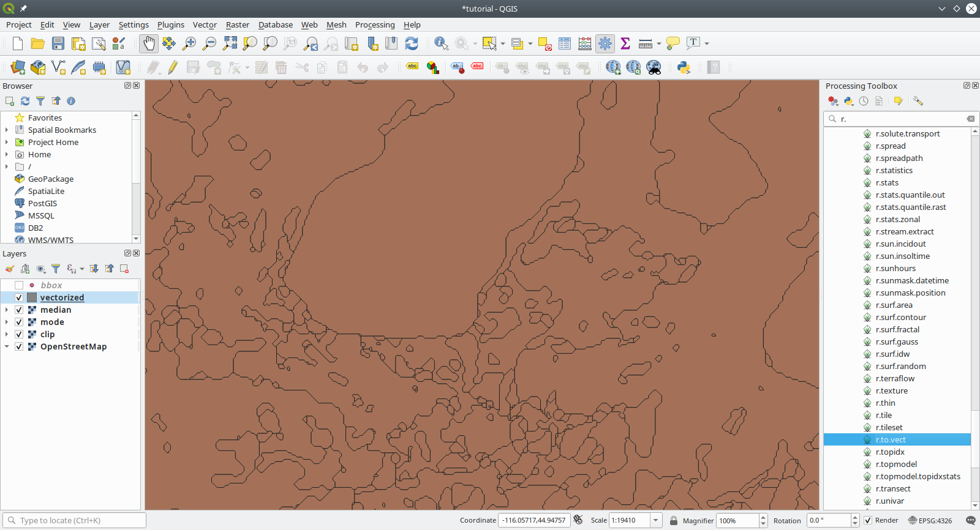Open the Settings menu
Screen dimensions: 980x530
134,24
